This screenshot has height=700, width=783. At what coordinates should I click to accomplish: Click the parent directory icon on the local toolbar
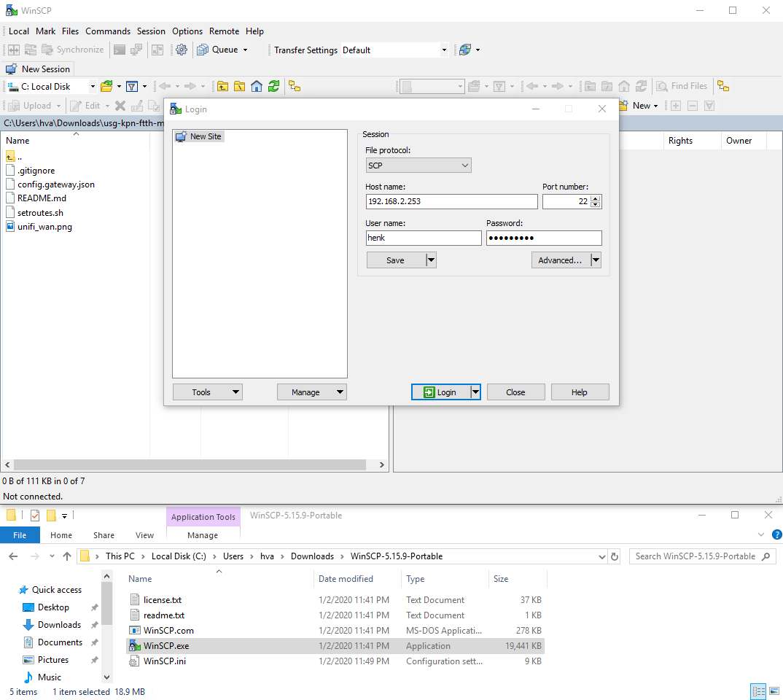222,86
